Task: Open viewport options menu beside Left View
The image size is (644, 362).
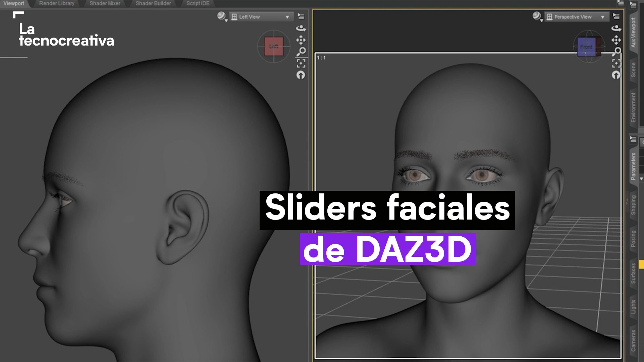Action: pyautogui.click(x=301, y=16)
